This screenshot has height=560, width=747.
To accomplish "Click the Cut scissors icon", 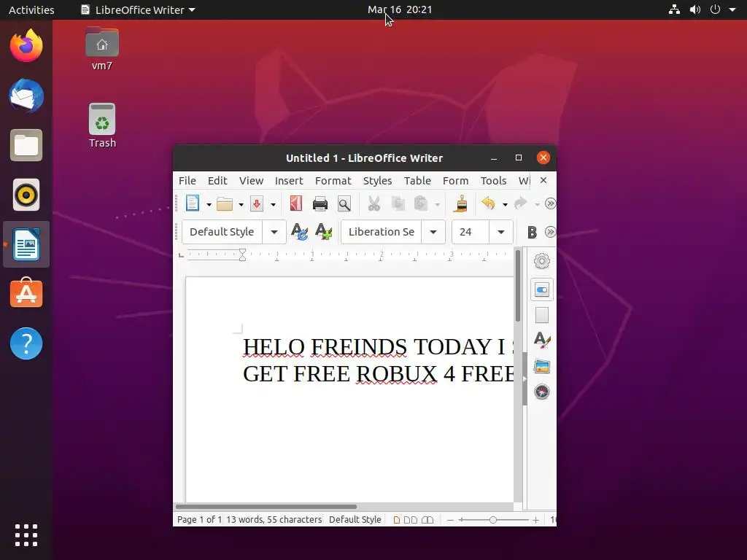I will pyautogui.click(x=374, y=204).
